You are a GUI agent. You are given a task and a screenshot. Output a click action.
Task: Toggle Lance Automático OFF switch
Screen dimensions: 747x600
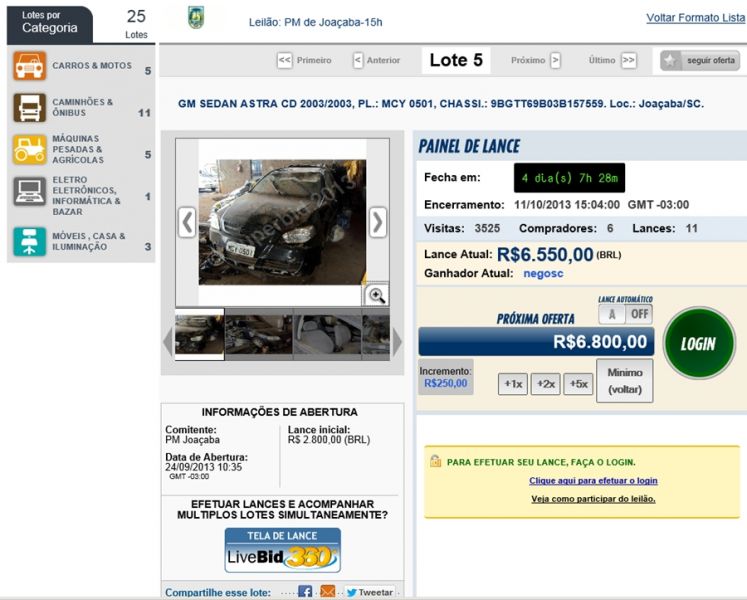click(x=639, y=314)
